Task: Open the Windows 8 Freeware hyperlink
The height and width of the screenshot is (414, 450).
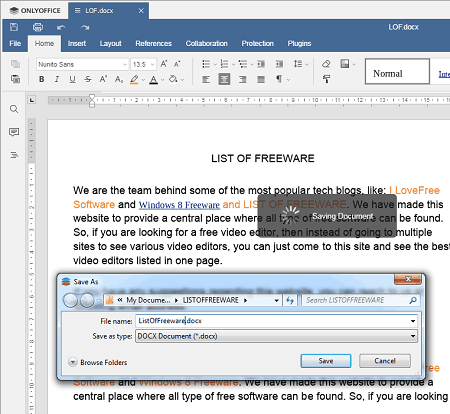Action: click(x=179, y=205)
